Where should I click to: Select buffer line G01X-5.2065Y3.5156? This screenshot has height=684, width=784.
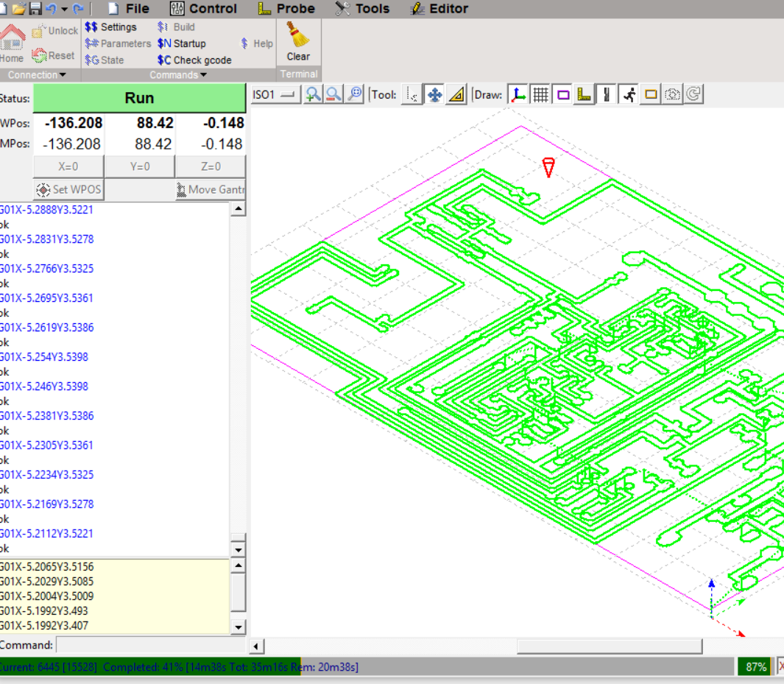[x=46, y=566]
